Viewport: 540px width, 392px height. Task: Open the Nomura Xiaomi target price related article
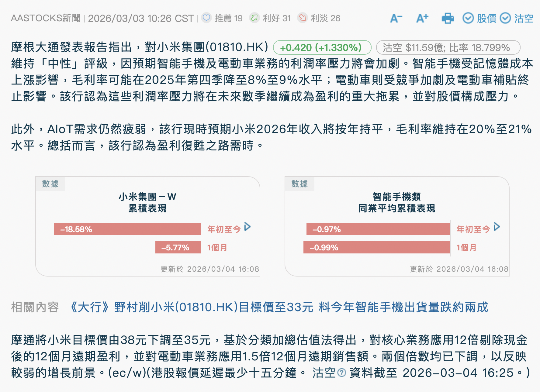click(x=279, y=307)
